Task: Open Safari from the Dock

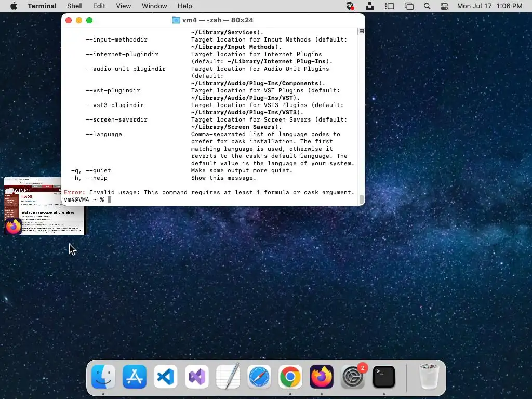Action: [x=259, y=377]
